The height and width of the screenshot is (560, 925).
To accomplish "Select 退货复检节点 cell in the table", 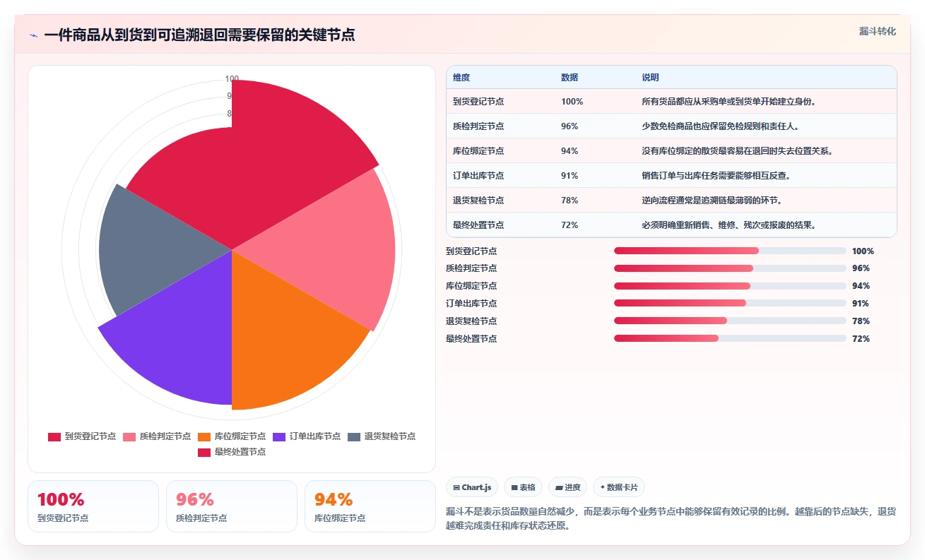I will point(478,201).
